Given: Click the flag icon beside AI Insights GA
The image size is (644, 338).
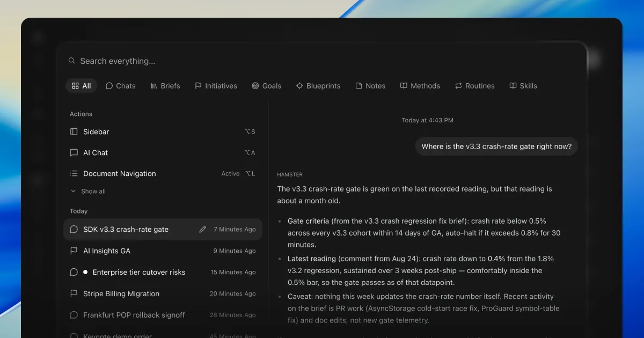Looking at the screenshot, I should click(x=74, y=251).
